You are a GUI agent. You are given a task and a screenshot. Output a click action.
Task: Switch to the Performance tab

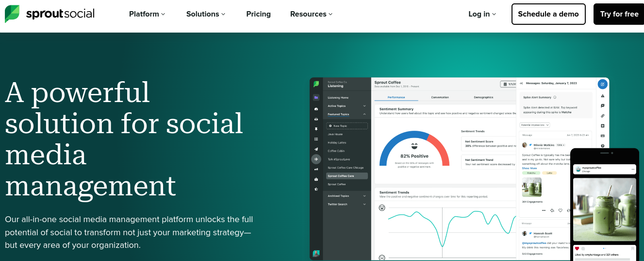click(x=396, y=97)
